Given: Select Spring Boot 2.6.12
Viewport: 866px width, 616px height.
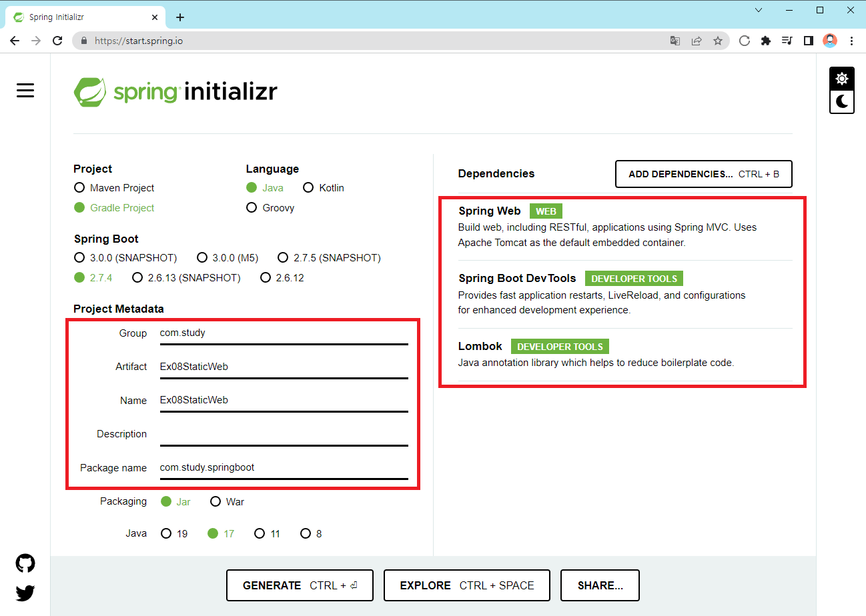Looking at the screenshot, I should click(x=282, y=277).
